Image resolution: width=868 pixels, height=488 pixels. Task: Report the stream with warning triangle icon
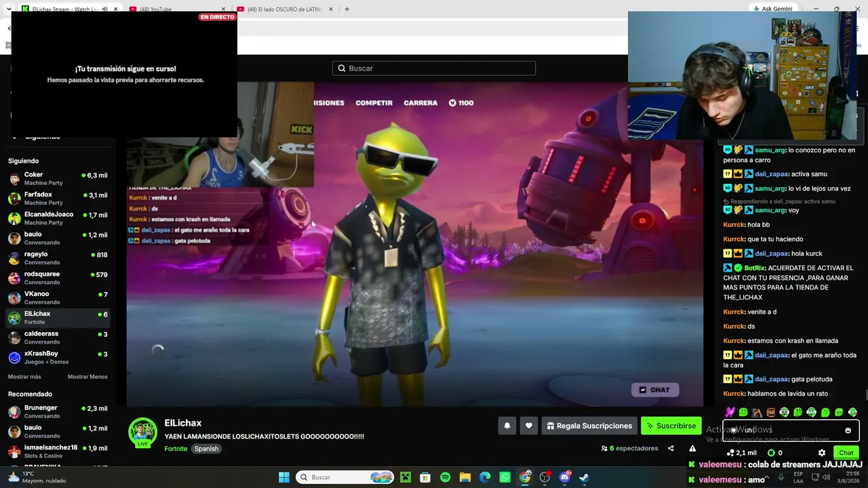[692, 448]
